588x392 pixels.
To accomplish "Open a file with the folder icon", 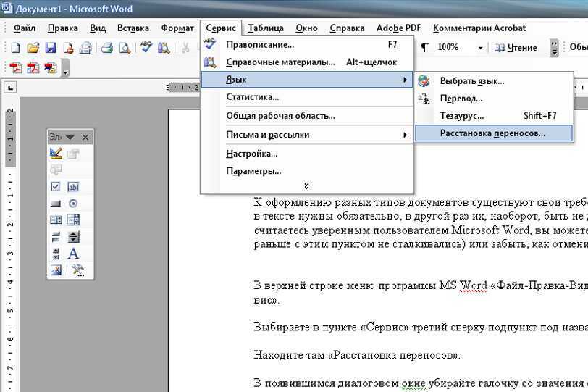I will pyautogui.click(x=33, y=48).
